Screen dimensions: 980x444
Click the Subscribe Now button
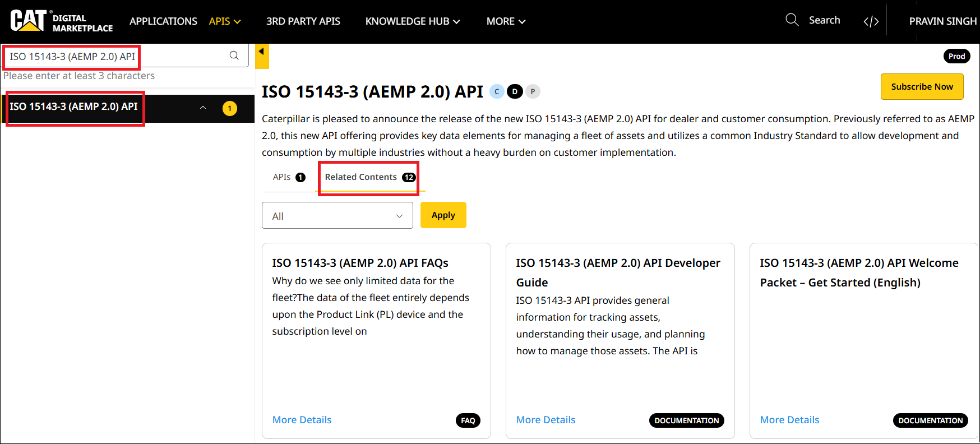click(922, 87)
